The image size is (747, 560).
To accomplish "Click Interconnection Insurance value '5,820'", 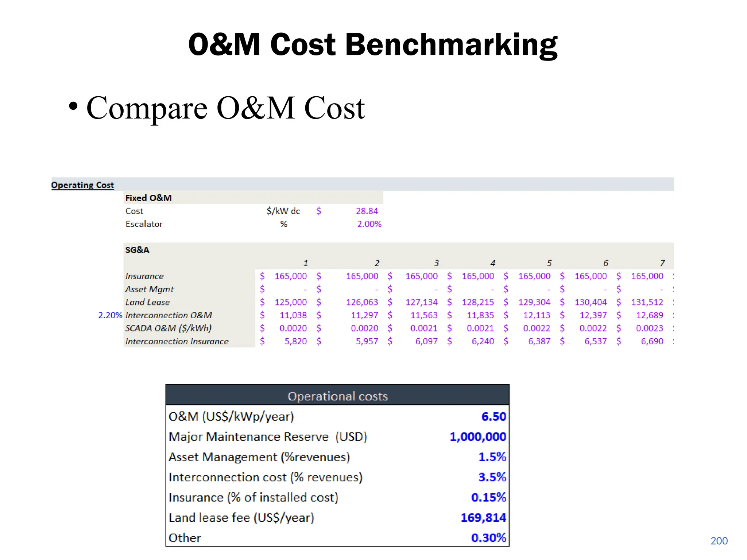I will 296,341.
